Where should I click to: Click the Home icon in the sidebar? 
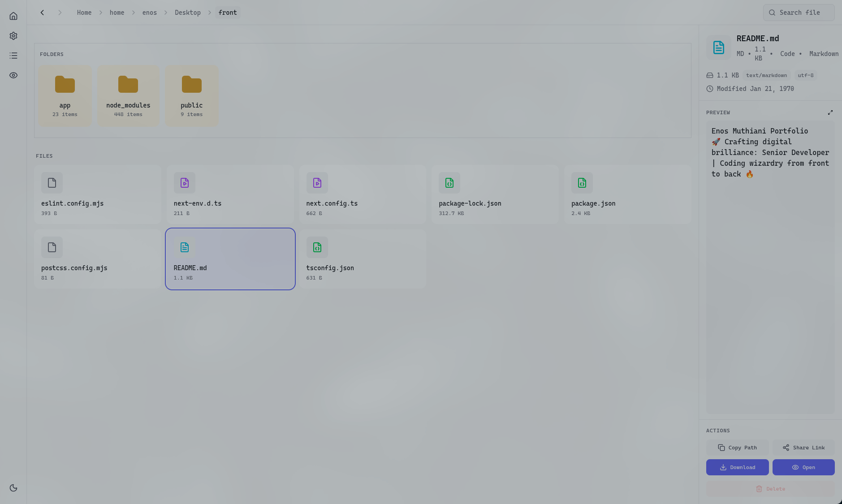pyautogui.click(x=13, y=16)
